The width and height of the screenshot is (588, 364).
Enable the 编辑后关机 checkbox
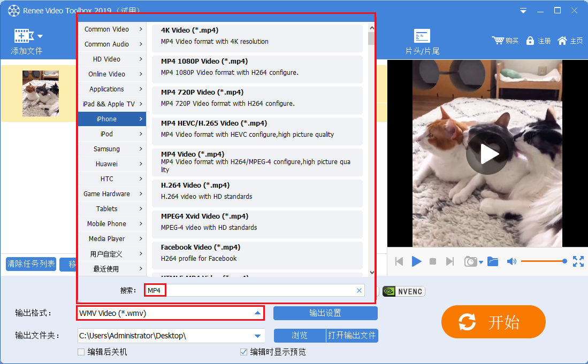click(x=81, y=352)
